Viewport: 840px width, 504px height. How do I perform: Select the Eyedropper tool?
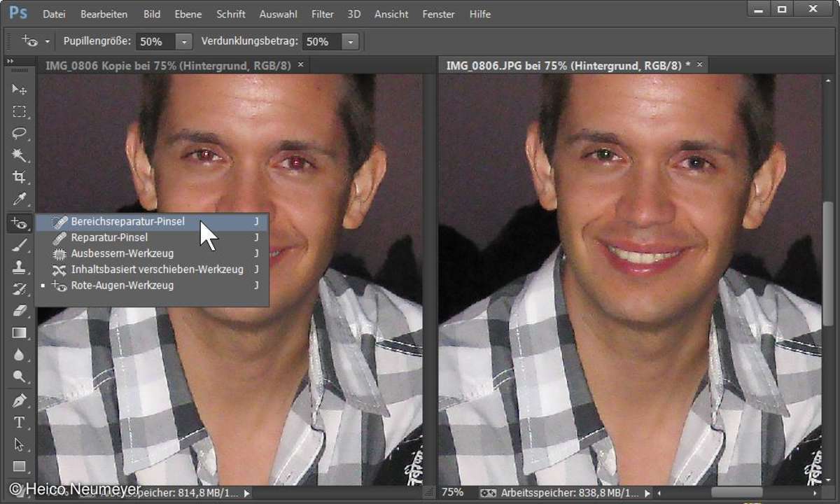pyautogui.click(x=20, y=199)
